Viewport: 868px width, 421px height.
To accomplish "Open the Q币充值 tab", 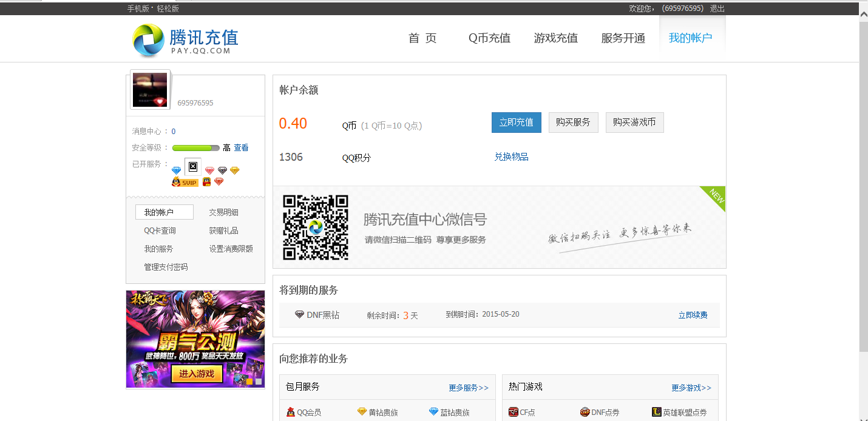I will click(x=489, y=38).
